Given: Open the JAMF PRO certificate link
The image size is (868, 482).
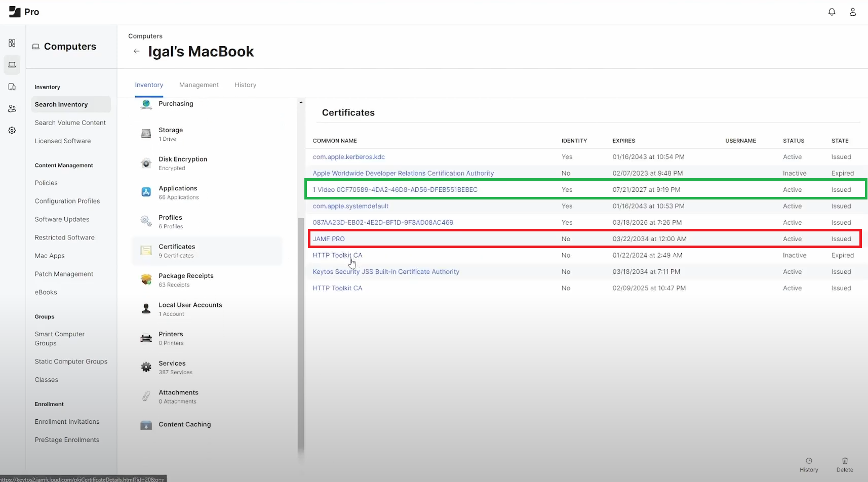Looking at the screenshot, I should pos(329,239).
